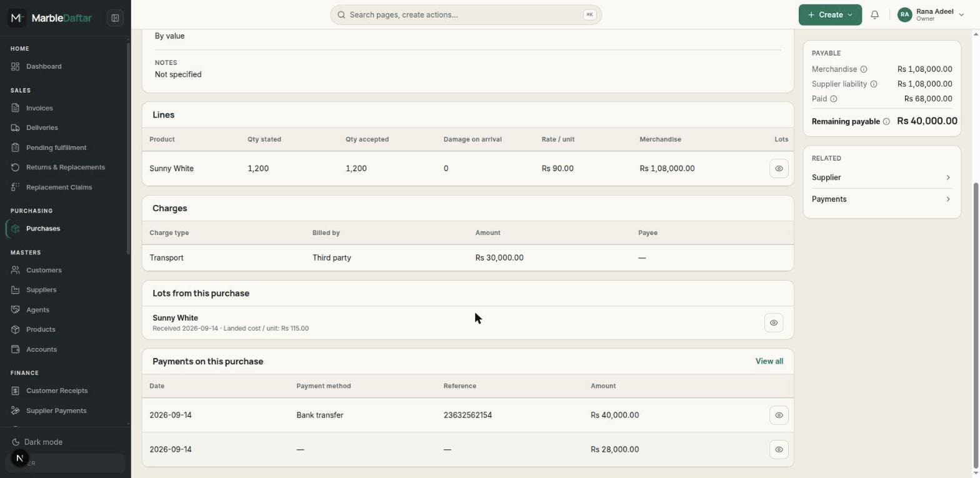Click the info icon beside Supplier liability
The height and width of the screenshot is (478, 980).
pos(874,84)
